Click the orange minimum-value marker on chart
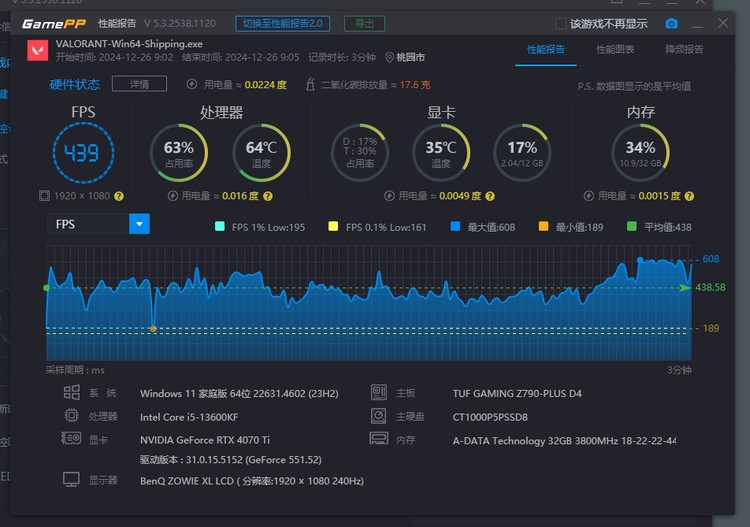750x527 pixels. coord(153,329)
